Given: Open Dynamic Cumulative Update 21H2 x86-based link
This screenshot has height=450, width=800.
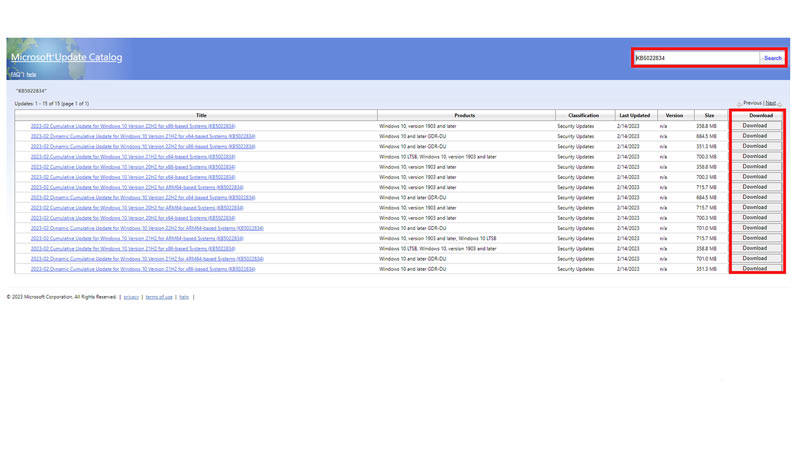Looking at the screenshot, I should click(x=143, y=269).
